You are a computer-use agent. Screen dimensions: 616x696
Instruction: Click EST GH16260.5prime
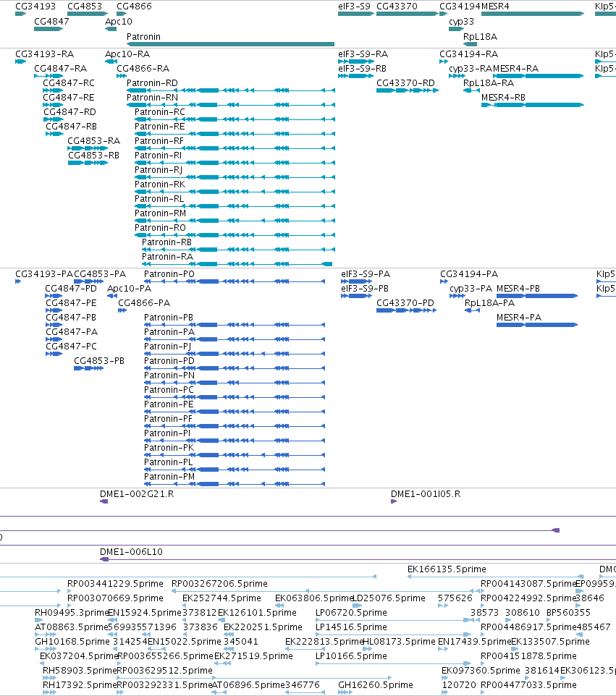coord(345,692)
